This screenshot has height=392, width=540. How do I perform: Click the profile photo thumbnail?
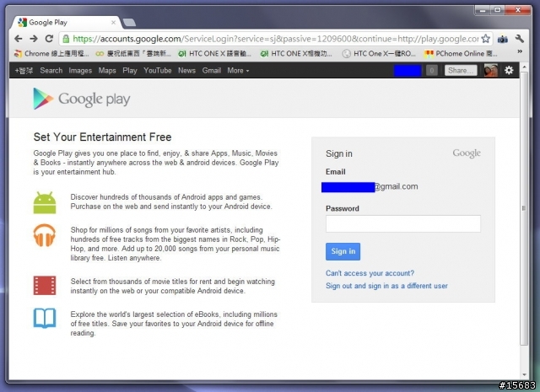(491, 70)
